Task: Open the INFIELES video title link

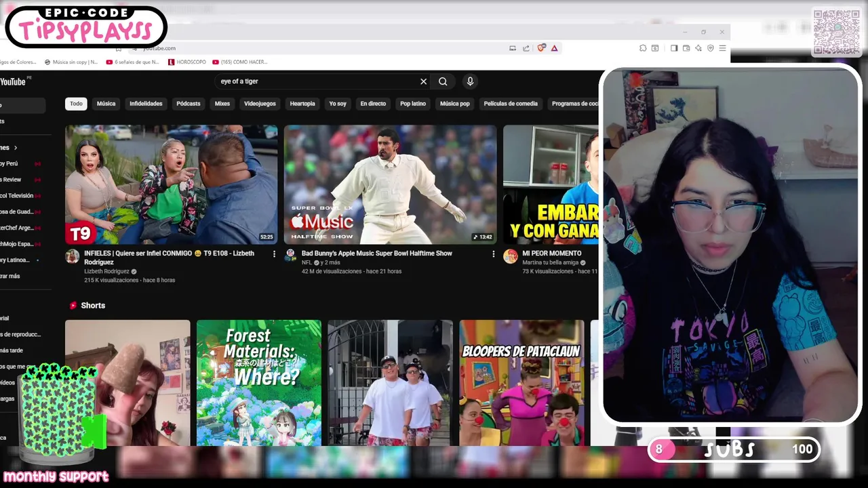Action: (x=170, y=258)
